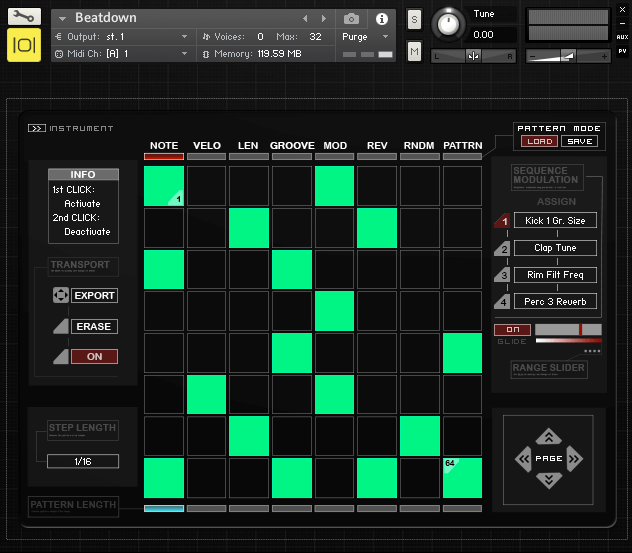
Task: Click the camera snapshot icon
Action: point(352,19)
